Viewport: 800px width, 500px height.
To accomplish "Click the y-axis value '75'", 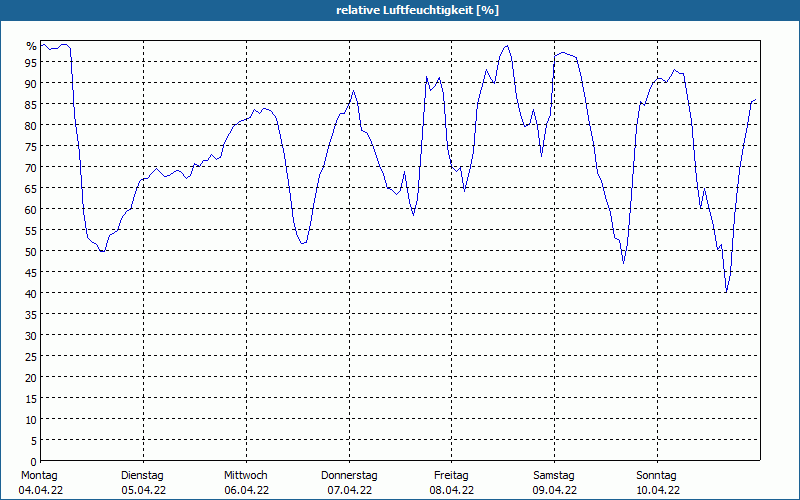I will coord(32,146).
